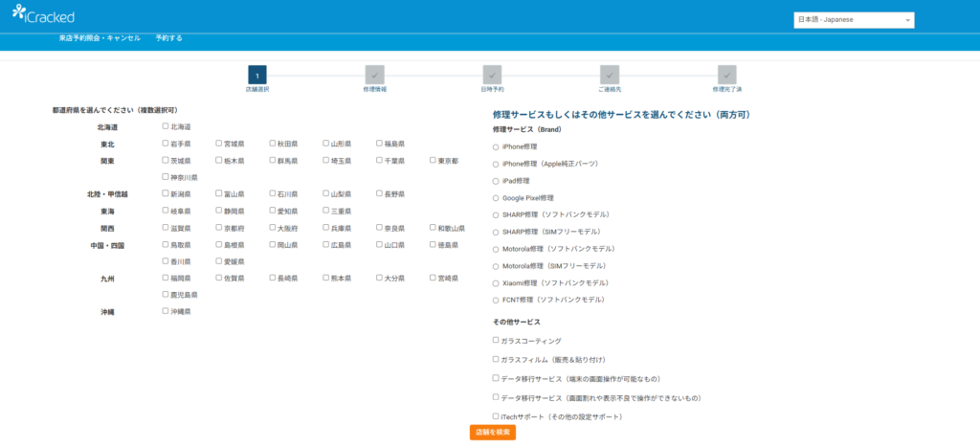
Task: Tick the 長野県 checkbox
Action: (x=379, y=193)
